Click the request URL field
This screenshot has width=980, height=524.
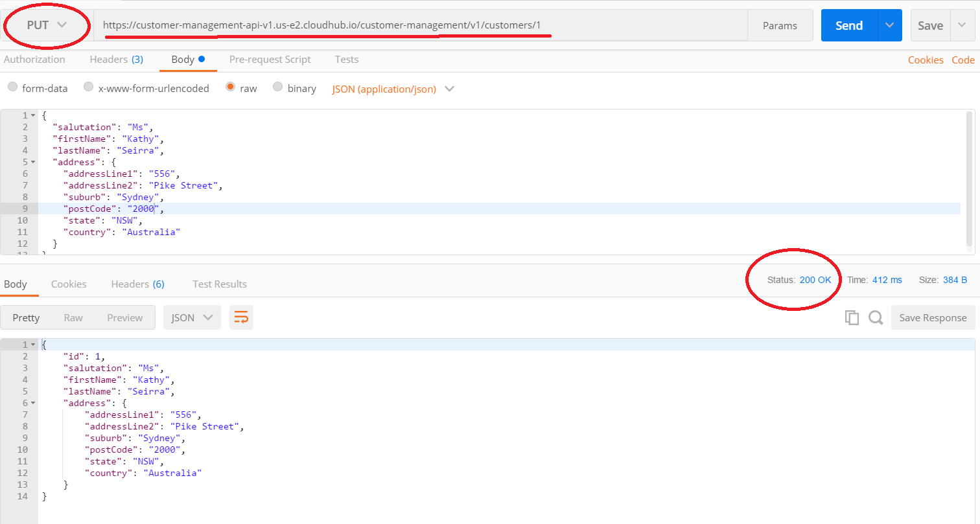point(420,25)
